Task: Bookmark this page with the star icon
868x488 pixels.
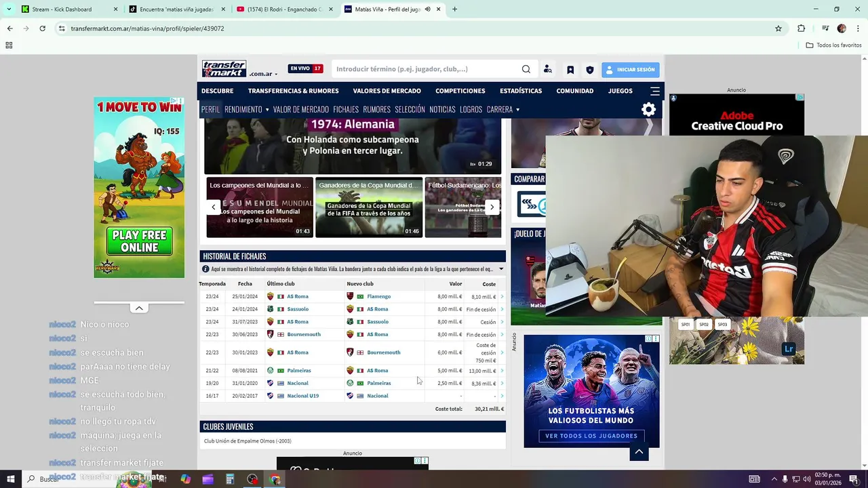Action: (x=778, y=28)
